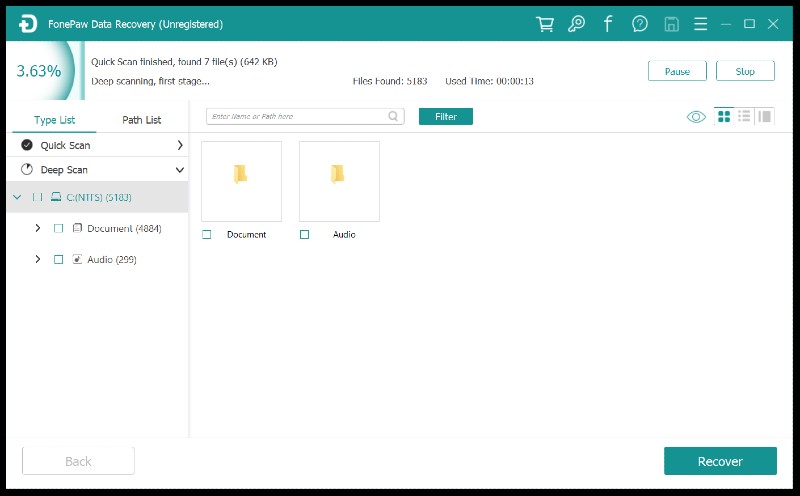The image size is (800, 496).
Task: Check the C:(NTFS) drive checkbox
Action: coord(37,197)
